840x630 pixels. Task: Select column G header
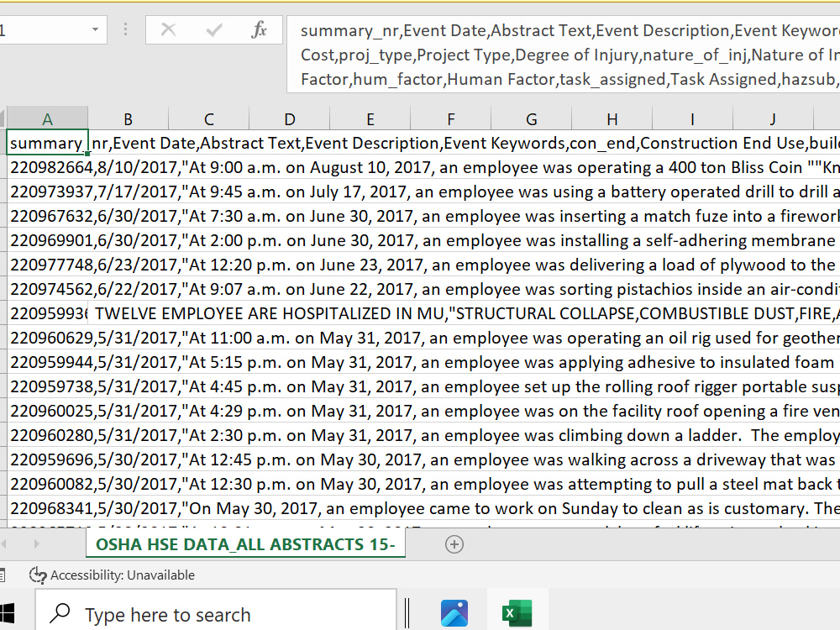pyautogui.click(x=532, y=119)
